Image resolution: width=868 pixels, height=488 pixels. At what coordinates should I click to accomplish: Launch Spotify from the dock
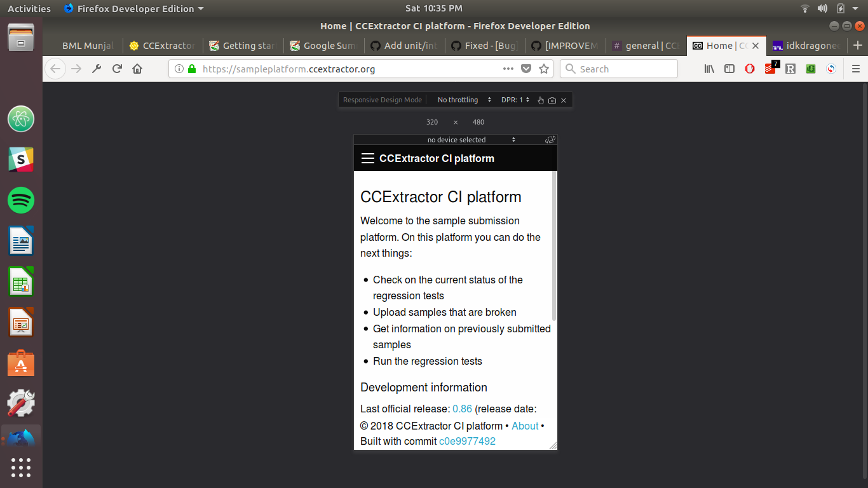[x=21, y=200]
